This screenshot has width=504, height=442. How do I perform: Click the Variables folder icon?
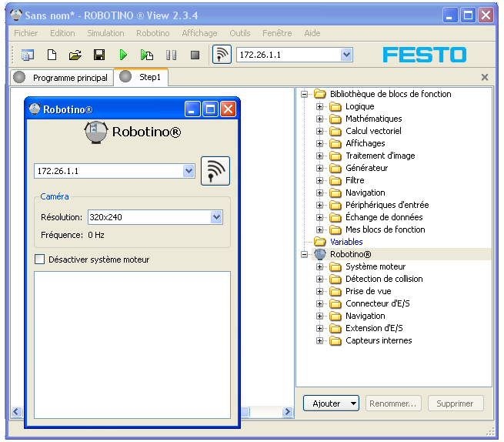(x=320, y=241)
